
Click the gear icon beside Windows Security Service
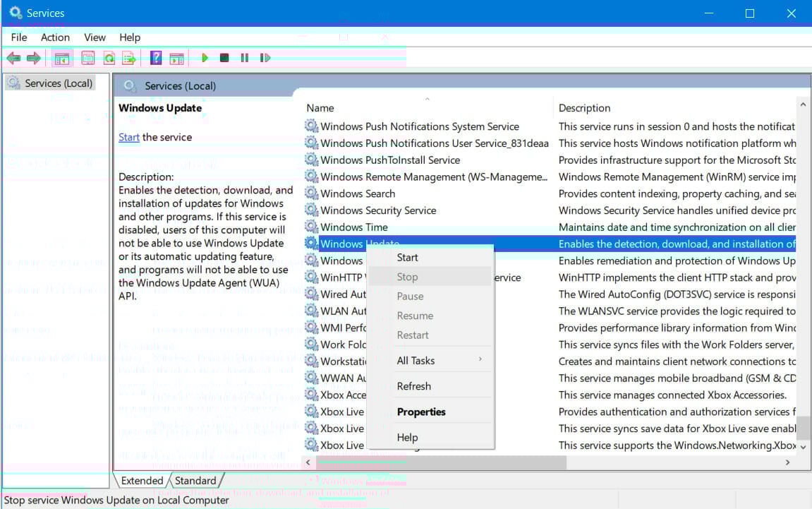(311, 210)
